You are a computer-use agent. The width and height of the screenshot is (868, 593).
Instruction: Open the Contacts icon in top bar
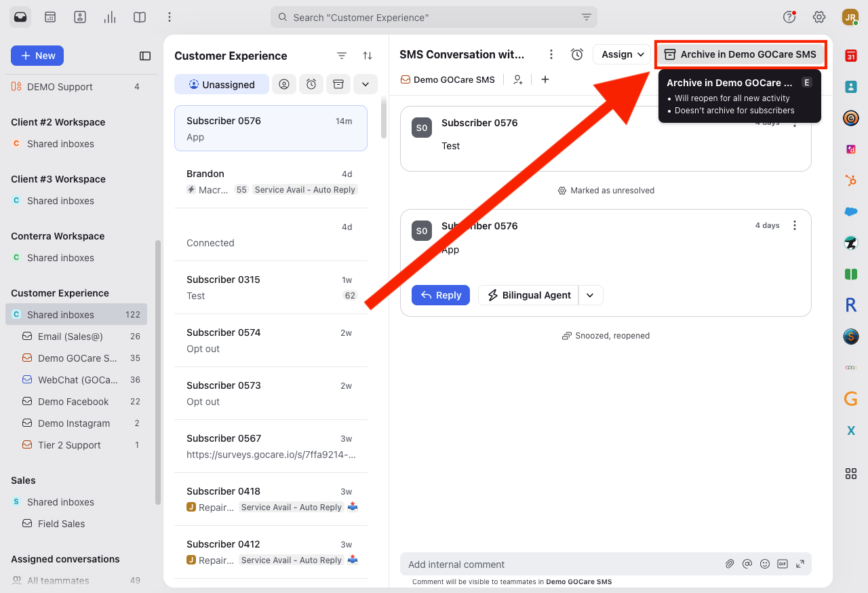pos(80,17)
